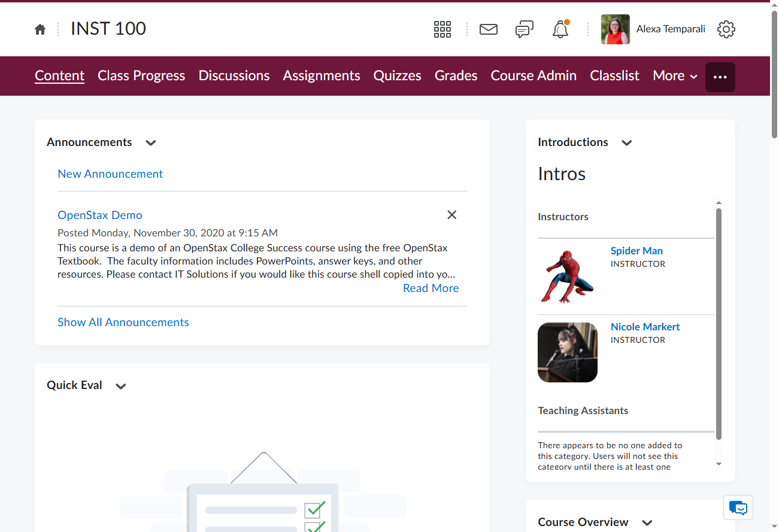Go to the home icon

click(40, 29)
